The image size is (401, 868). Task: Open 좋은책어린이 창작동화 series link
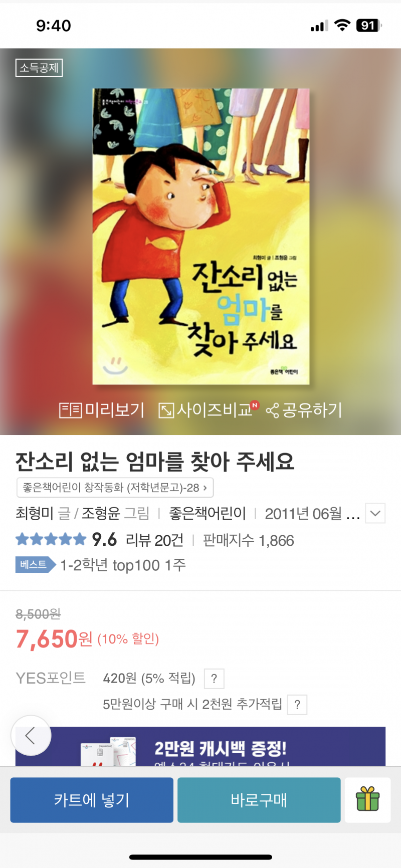[x=115, y=487]
